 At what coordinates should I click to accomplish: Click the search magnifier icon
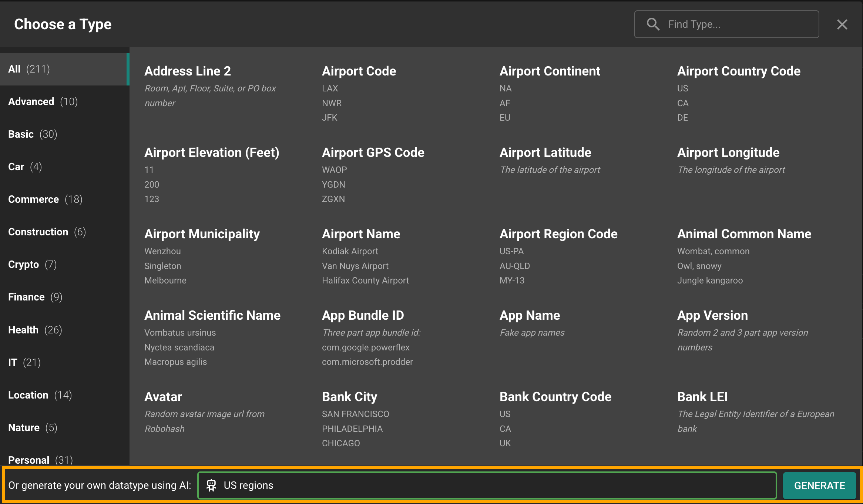tap(653, 24)
